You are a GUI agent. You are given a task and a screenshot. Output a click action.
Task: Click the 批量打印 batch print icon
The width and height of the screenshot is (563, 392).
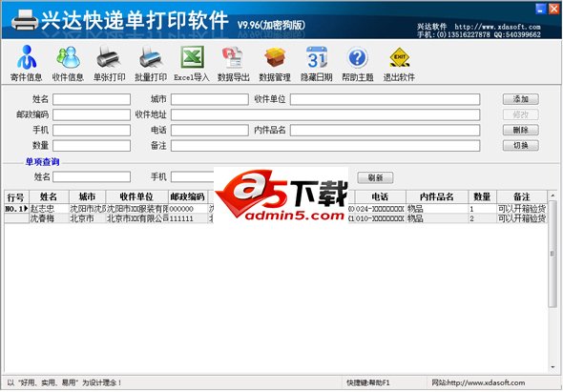point(151,63)
